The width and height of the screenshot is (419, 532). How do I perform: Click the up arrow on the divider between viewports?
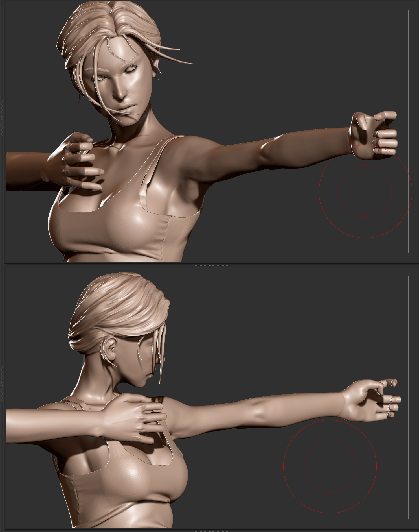click(210, 265)
